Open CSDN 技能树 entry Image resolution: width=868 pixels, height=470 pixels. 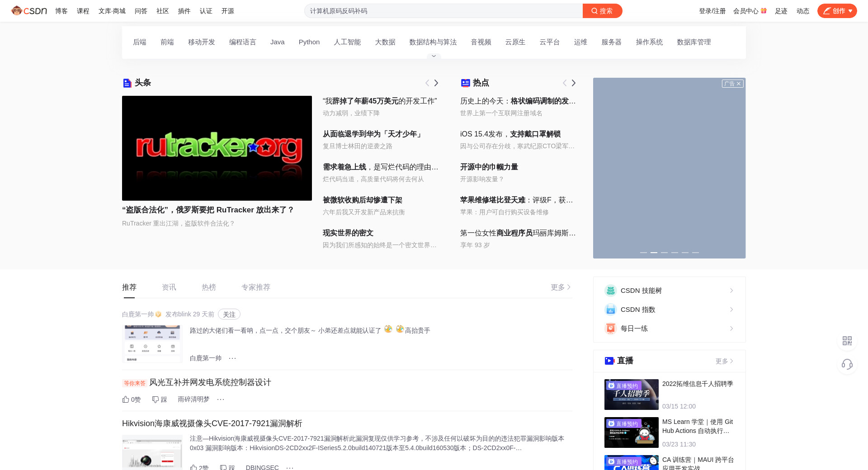(669, 291)
